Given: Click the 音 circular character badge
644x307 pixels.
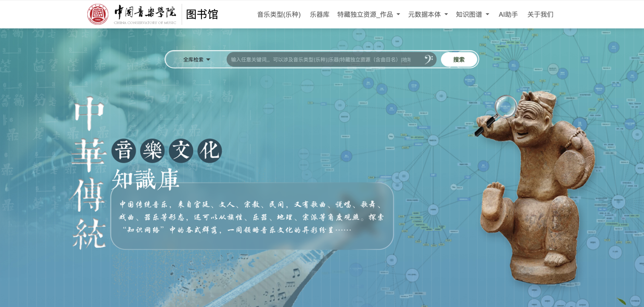Looking at the screenshot, I should click(x=124, y=151).
